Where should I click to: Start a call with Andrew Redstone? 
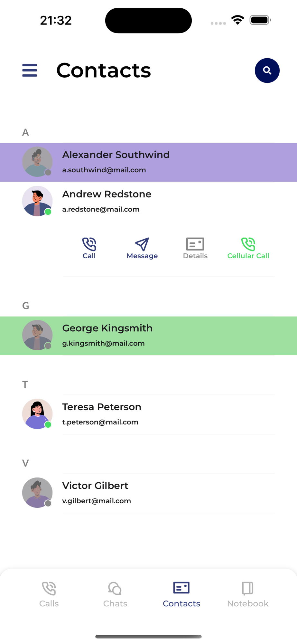[x=89, y=248]
